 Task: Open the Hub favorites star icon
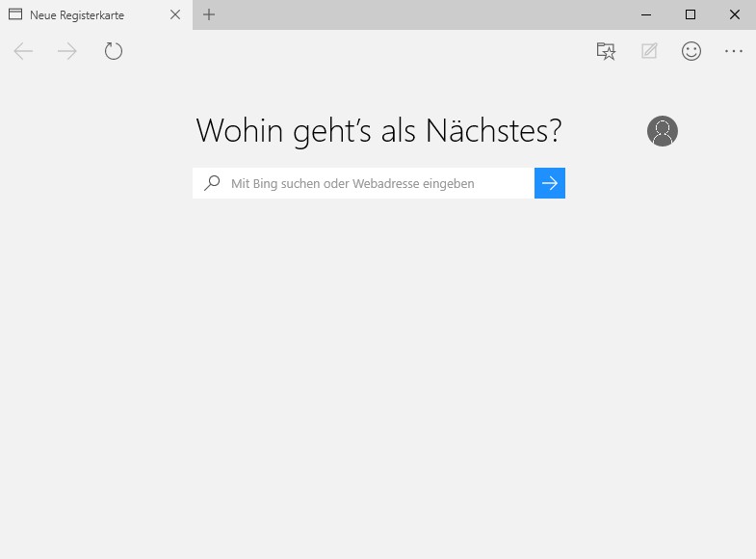[x=606, y=52]
